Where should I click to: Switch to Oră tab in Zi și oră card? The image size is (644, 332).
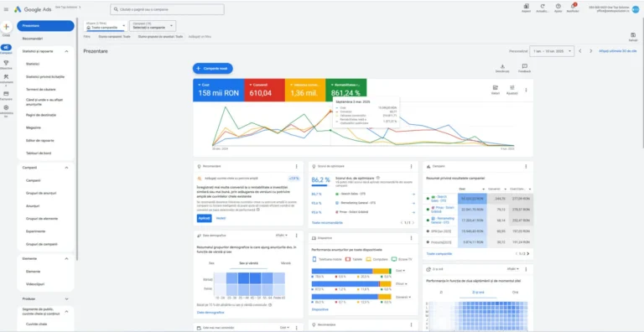coord(515,292)
